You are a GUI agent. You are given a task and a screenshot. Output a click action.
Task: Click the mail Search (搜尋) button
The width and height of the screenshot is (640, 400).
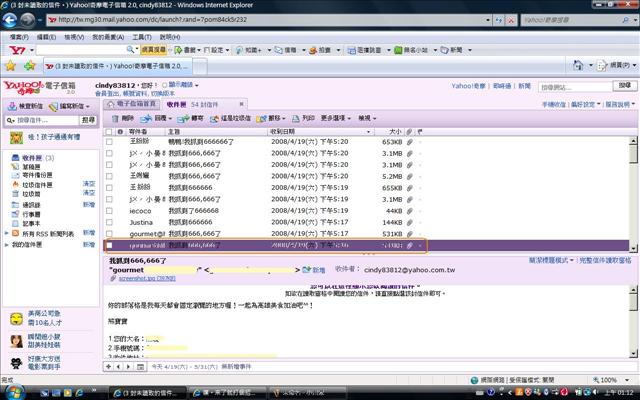click(88, 120)
